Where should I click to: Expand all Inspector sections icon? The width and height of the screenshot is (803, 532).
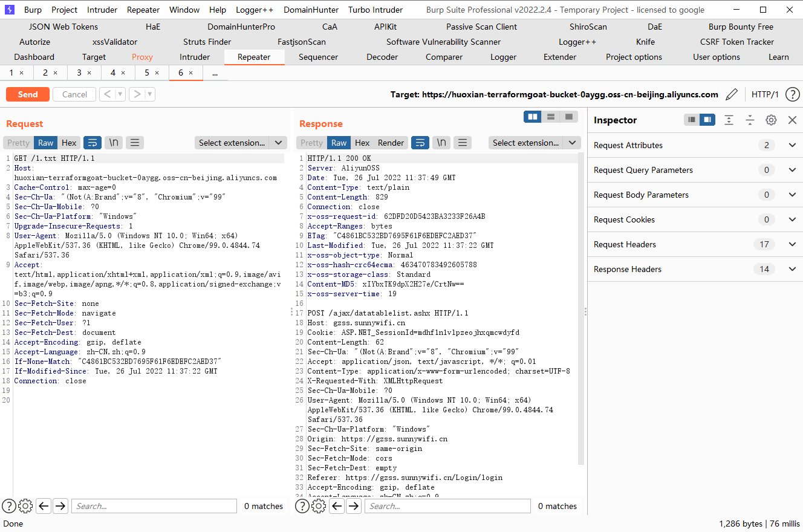(x=729, y=120)
